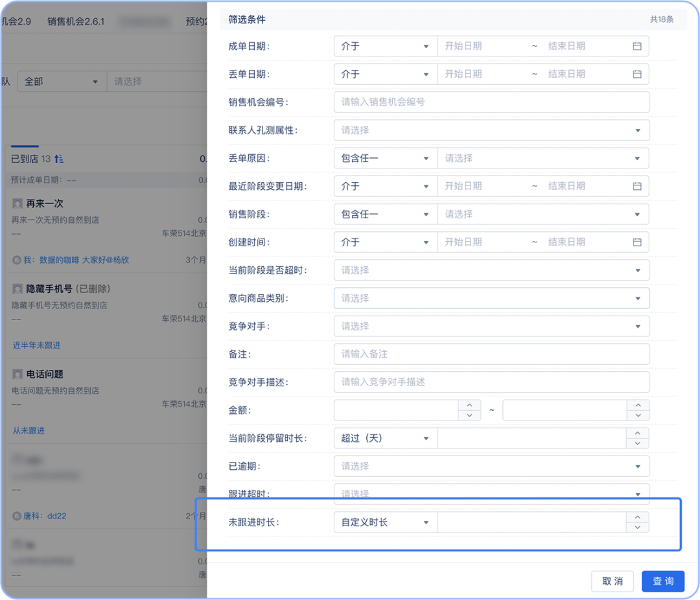Decrease 未跟进时长 value stepper
Screen dimensions: 700x600
pos(638,527)
